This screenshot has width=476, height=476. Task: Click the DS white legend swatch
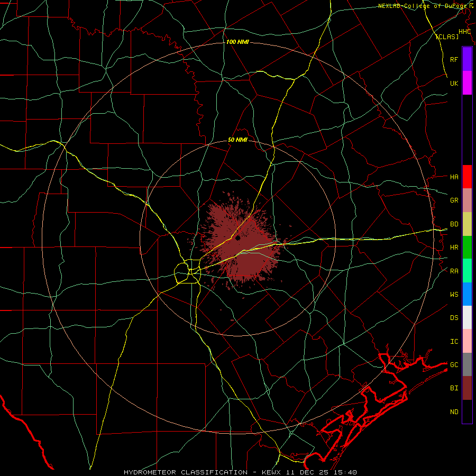467,317
